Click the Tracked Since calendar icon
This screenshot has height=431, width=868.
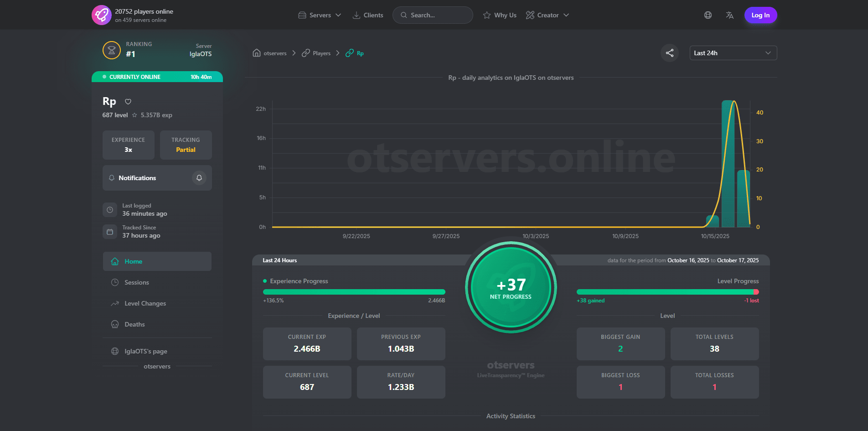[110, 232]
